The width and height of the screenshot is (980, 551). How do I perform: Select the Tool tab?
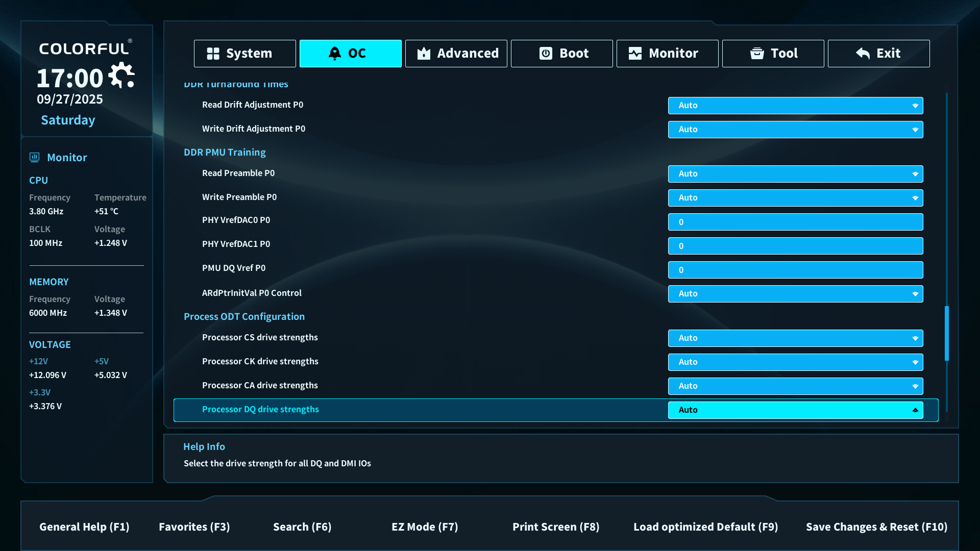tap(773, 54)
